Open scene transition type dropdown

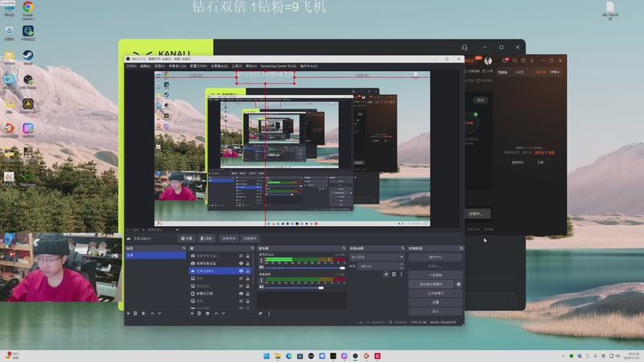click(377, 257)
